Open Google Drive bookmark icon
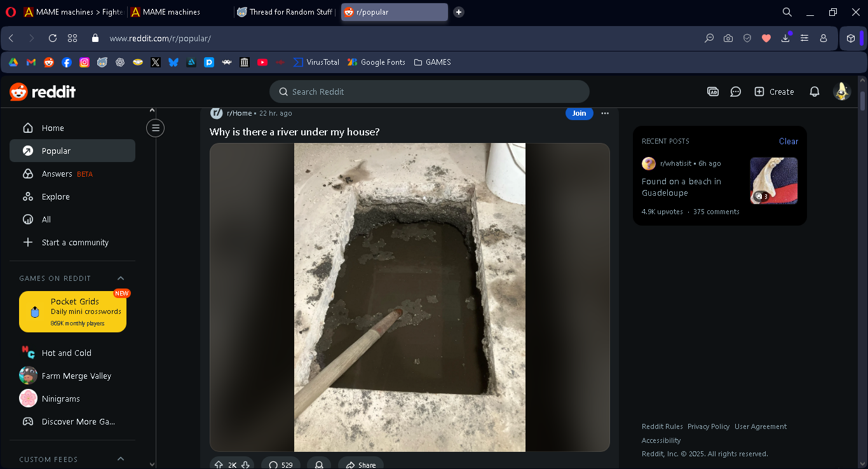This screenshot has width=868, height=469. pos(13,62)
